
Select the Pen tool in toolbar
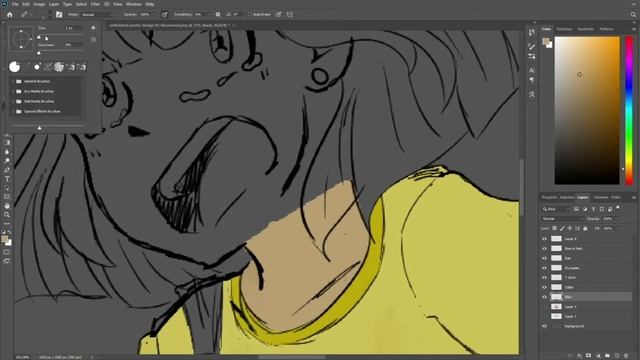(x=7, y=169)
